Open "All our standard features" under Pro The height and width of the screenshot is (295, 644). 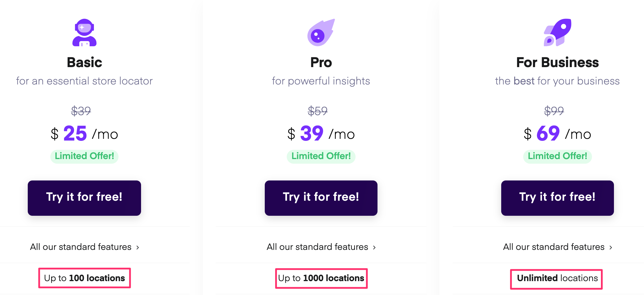coord(317,247)
